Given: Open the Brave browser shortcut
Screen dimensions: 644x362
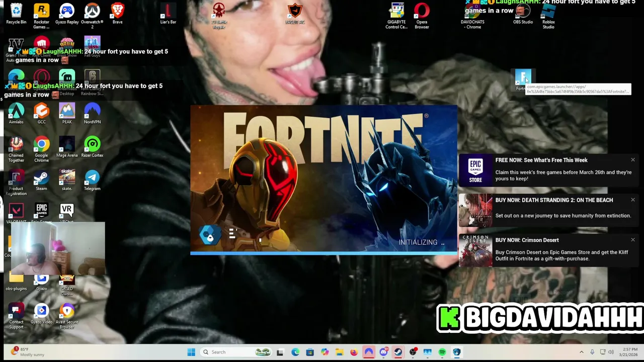Looking at the screenshot, I should click(117, 14).
